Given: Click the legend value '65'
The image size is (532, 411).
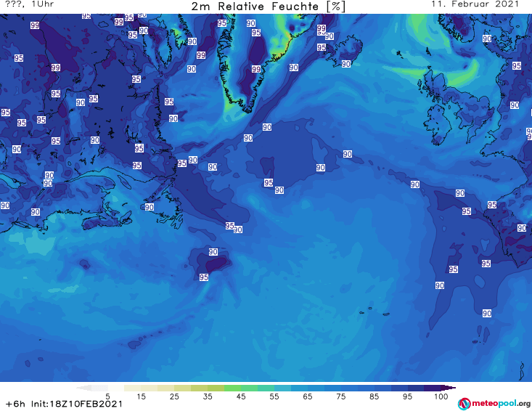Looking at the screenshot, I should pyautogui.click(x=308, y=396).
